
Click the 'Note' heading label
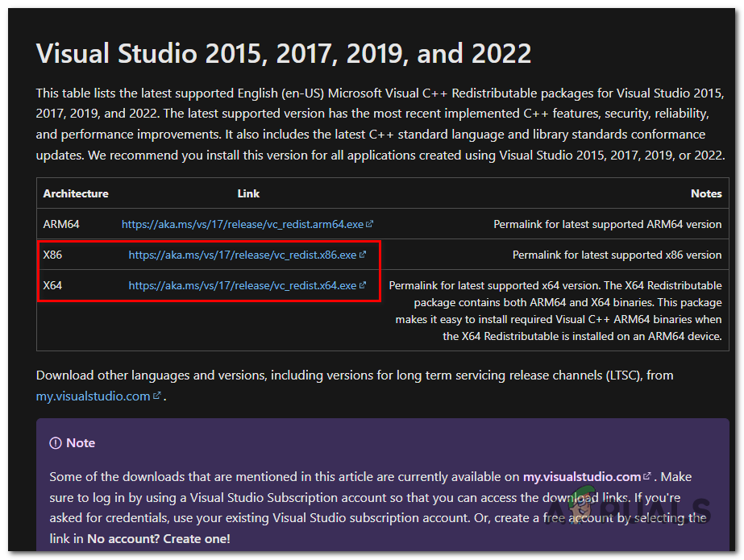click(x=81, y=443)
